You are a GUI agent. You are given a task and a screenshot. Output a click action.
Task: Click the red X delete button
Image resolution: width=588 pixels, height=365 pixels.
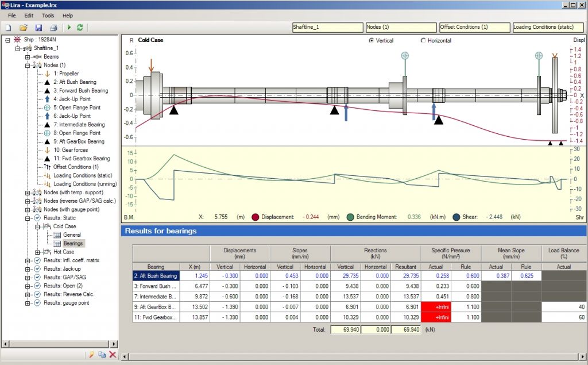coord(113,355)
